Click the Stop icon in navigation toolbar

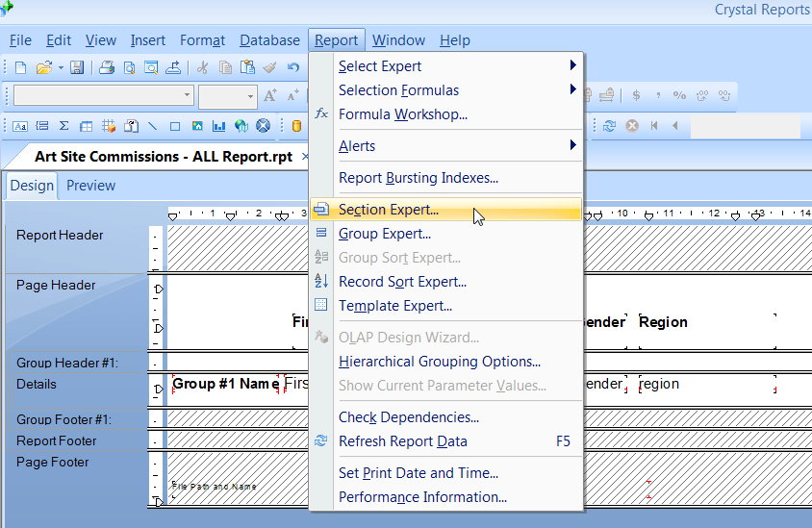tap(632, 126)
